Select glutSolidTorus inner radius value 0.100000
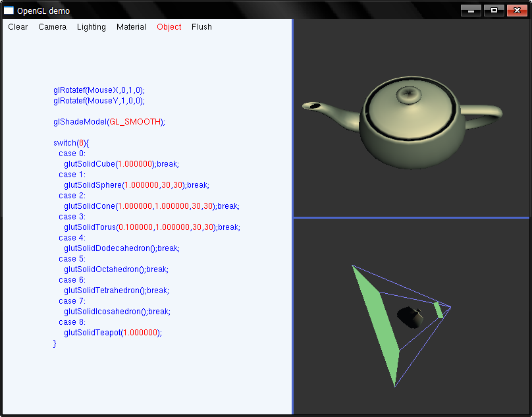Image resolution: width=532 pixels, height=417 pixels. pos(136,227)
